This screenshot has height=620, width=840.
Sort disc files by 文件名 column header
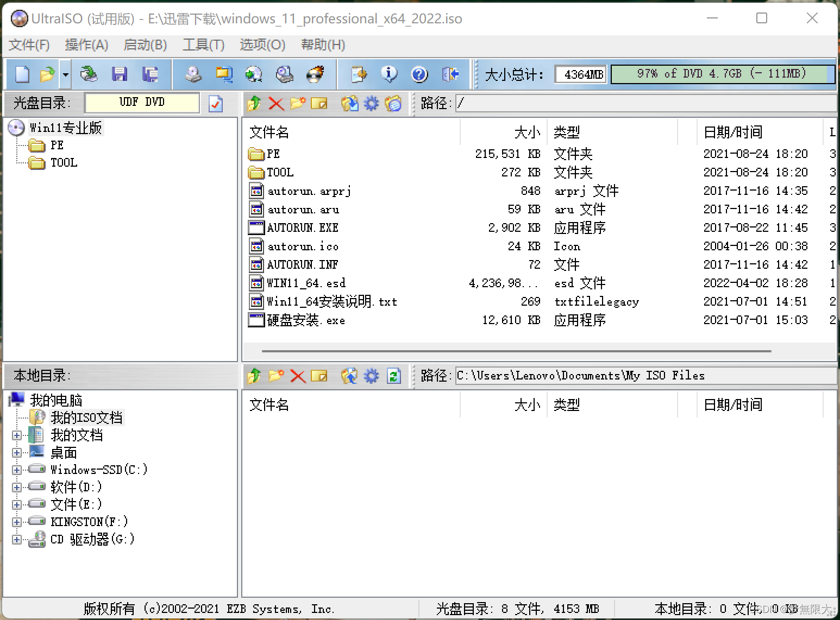[352, 132]
